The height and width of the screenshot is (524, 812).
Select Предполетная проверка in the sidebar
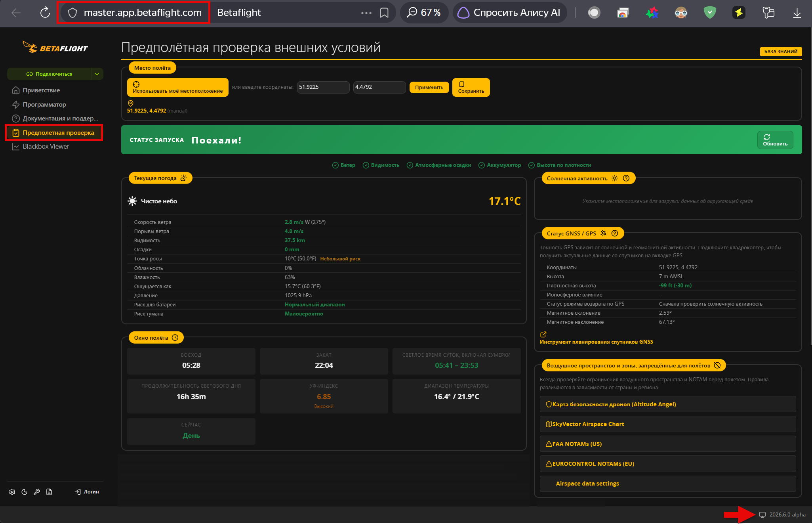point(54,133)
